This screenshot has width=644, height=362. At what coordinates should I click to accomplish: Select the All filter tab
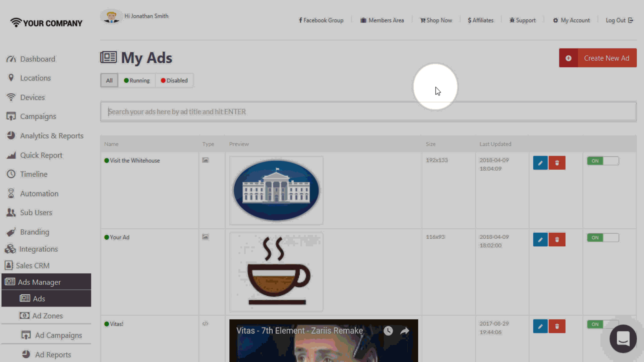[x=109, y=80]
